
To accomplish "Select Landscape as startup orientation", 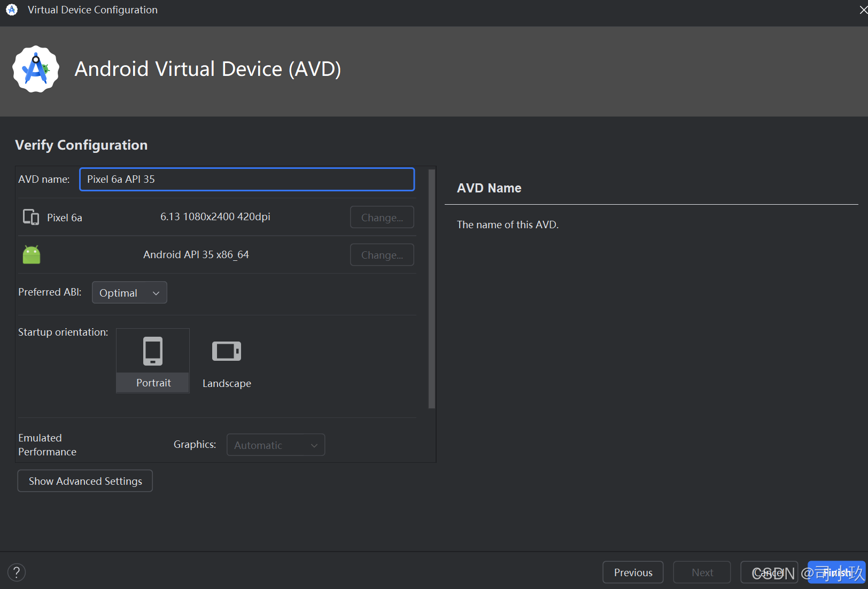I will click(x=226, y=361).
